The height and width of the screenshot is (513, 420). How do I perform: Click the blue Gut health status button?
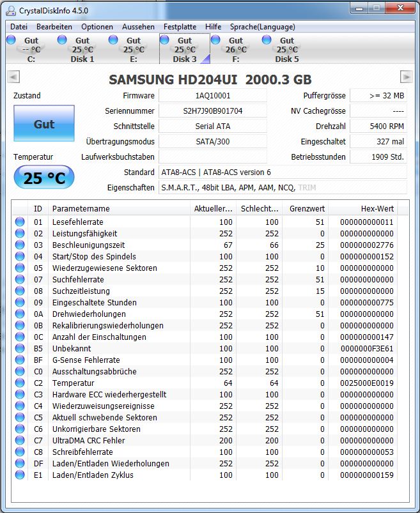pos(44,123)
